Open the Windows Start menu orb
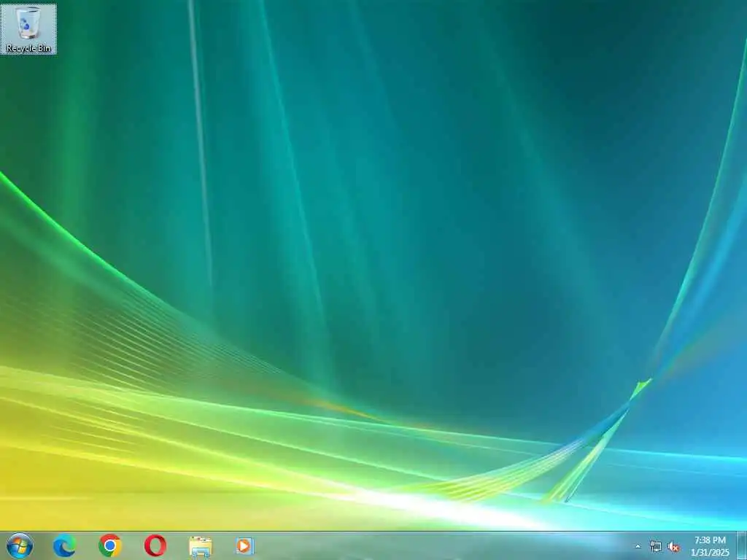Viewport: 747px width, 560px height. [20, 545]
